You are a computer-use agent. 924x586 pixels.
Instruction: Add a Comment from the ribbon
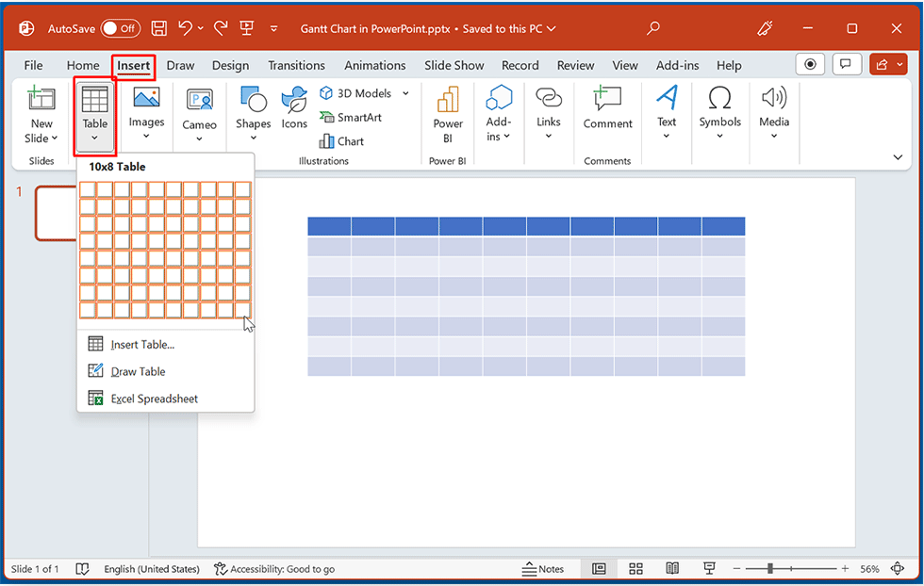607,107
